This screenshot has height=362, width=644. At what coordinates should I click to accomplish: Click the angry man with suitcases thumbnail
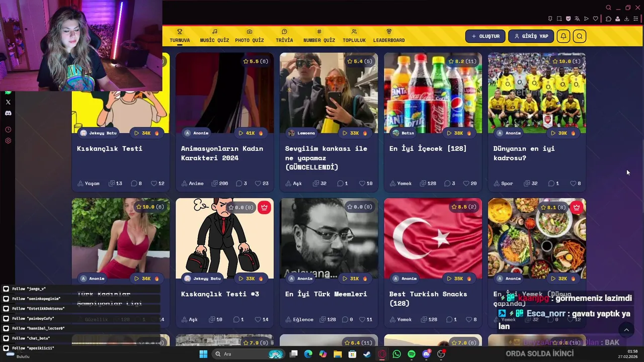pos(225,238)
